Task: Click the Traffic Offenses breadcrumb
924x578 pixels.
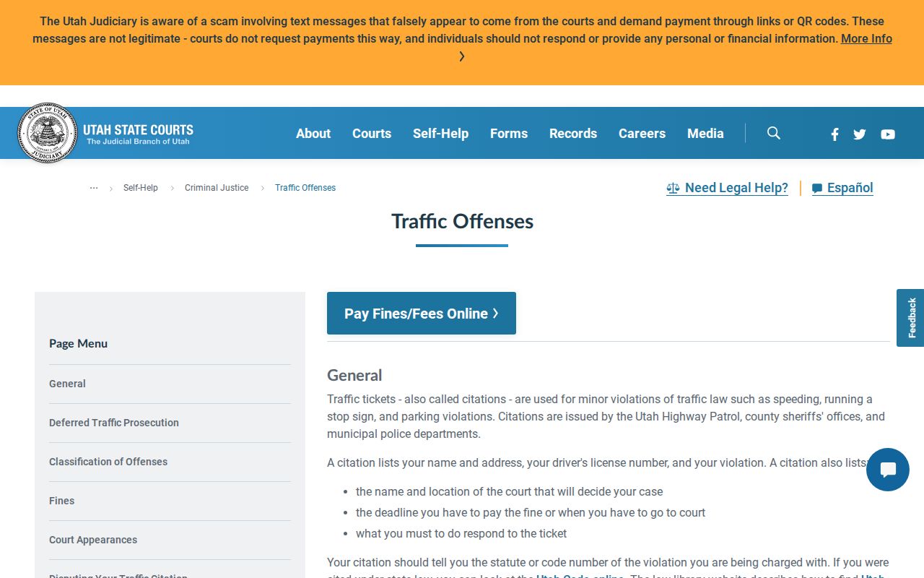Action: click(305, 188)
